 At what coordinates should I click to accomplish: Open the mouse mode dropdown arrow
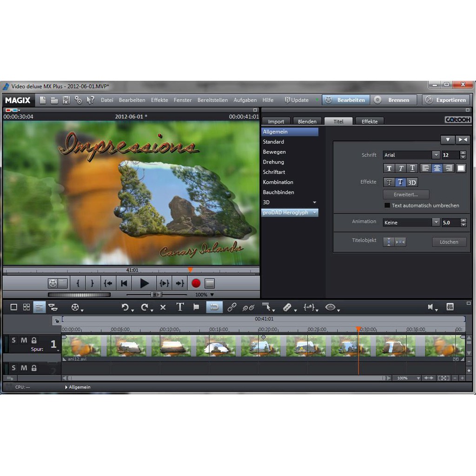(x=273, y=310)
